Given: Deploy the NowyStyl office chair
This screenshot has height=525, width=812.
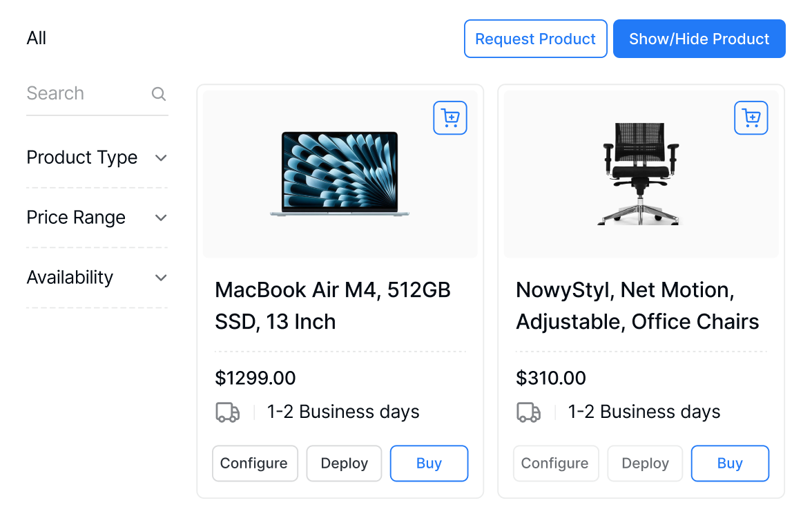Looking at the screenshot, I should 645,464.
